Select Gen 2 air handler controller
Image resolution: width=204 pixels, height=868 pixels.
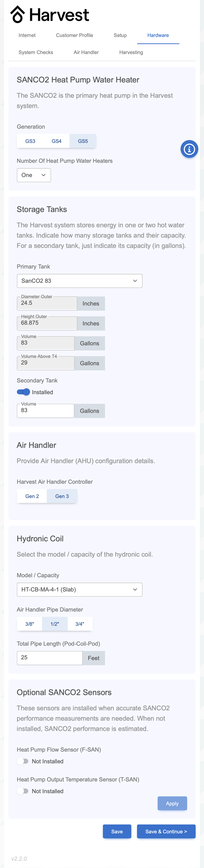[32, 496]
